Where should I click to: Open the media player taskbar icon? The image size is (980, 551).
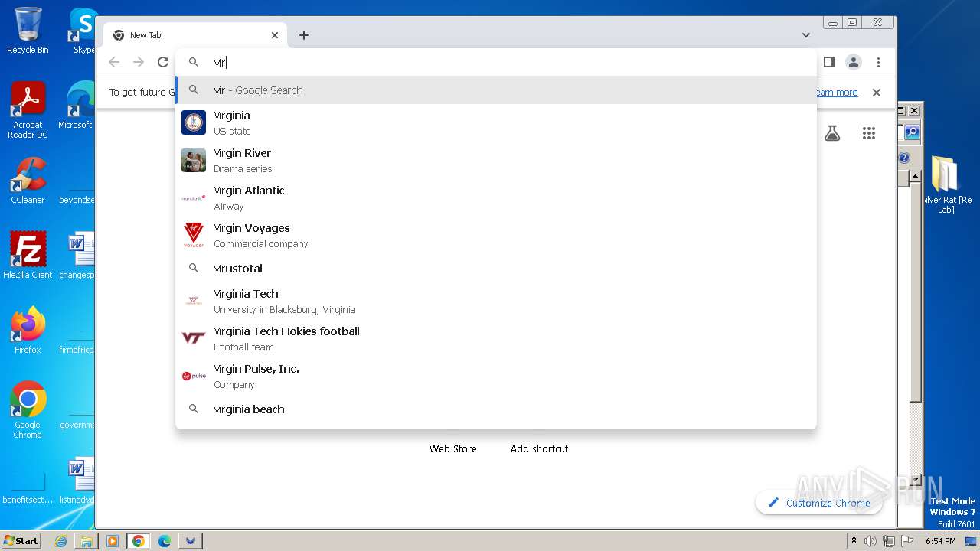click(113, 541)
